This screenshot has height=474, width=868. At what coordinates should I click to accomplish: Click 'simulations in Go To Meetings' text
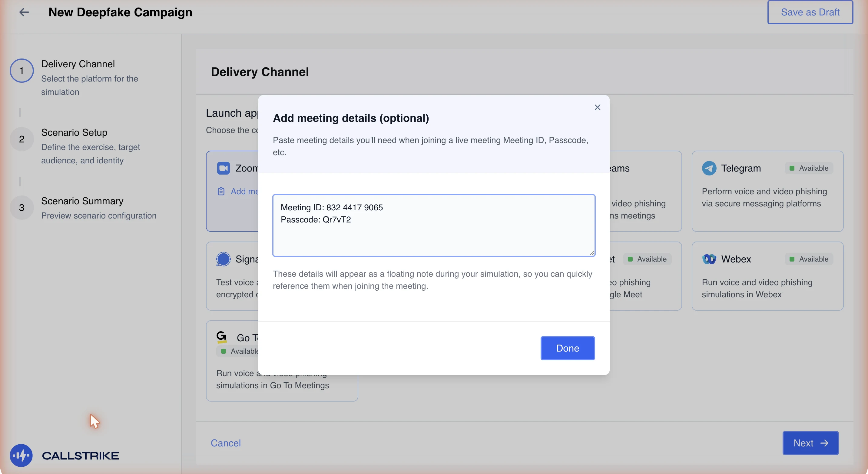coord(272,385)
